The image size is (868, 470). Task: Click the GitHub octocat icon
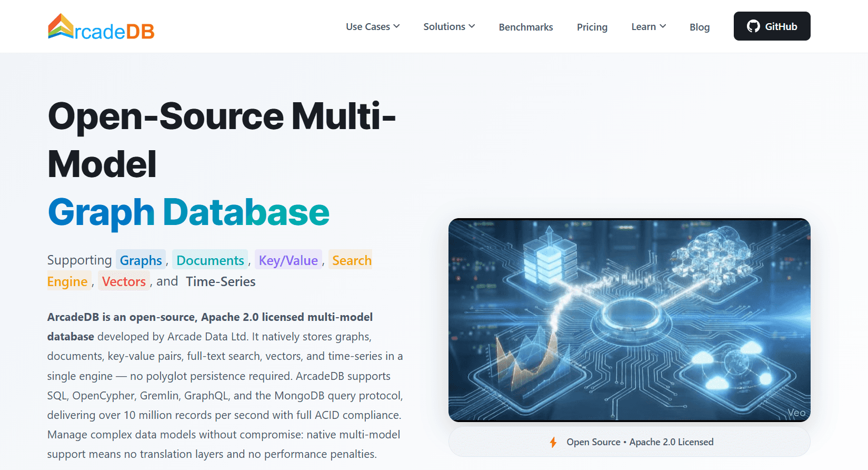coord(753,26)
